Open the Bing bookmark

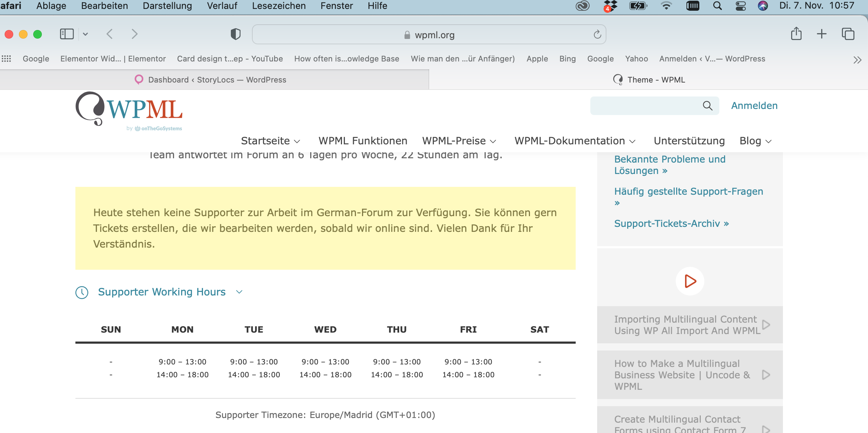tap(567, 59)
